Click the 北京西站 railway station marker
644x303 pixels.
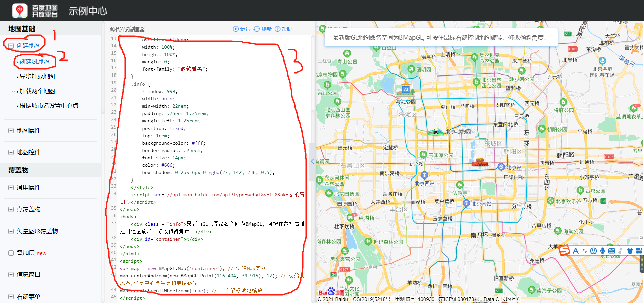point(424,175)
